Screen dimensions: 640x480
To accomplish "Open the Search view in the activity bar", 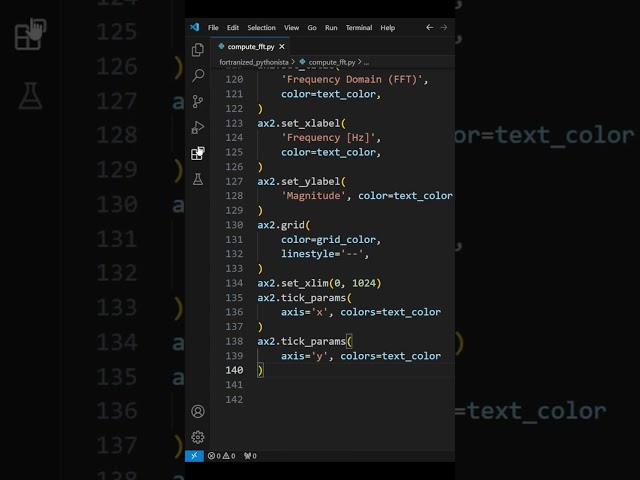I will tap(198, 75).
